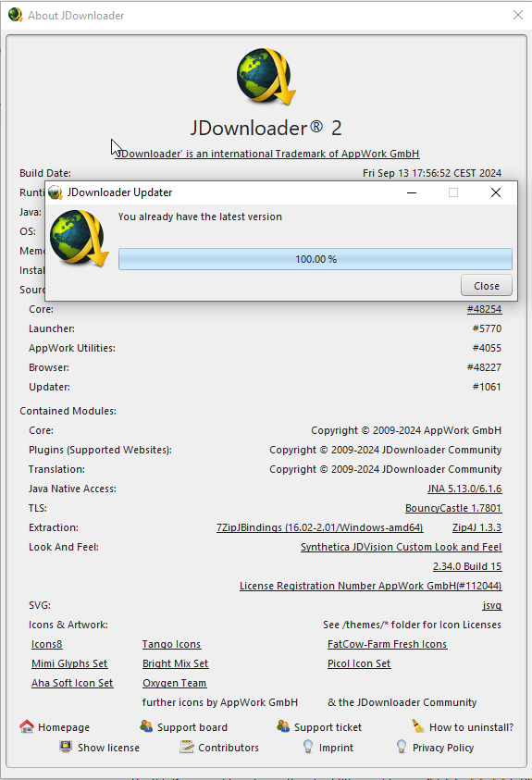Click the large JDownloader globe logo
Viewport: 532px width, 780px height.
(266, 77)
